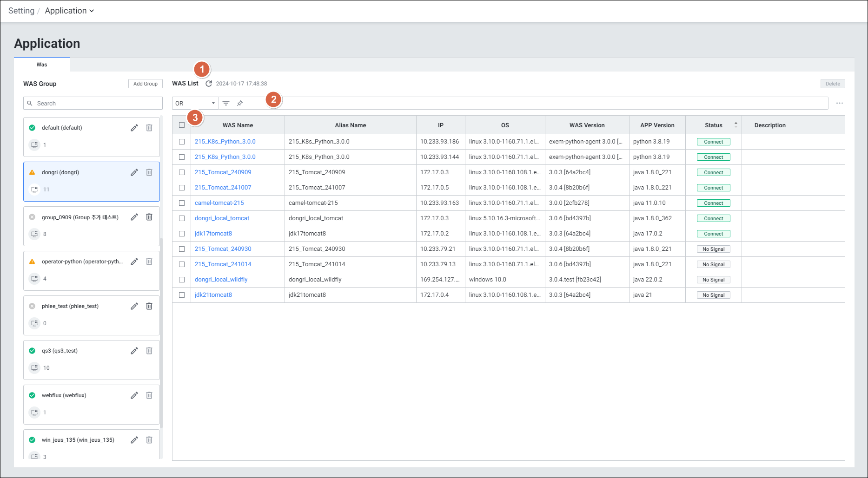This screenshot has height=478, width=868.
Task: Open the dongri_local_wildfly WAS link
Action: pyautogui.click(x=221, y=280)
